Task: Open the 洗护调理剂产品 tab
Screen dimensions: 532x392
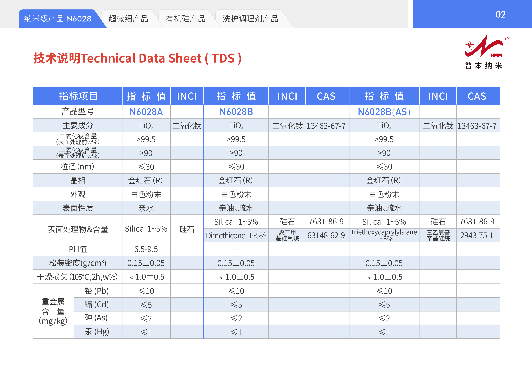Action: coord(250,19)
